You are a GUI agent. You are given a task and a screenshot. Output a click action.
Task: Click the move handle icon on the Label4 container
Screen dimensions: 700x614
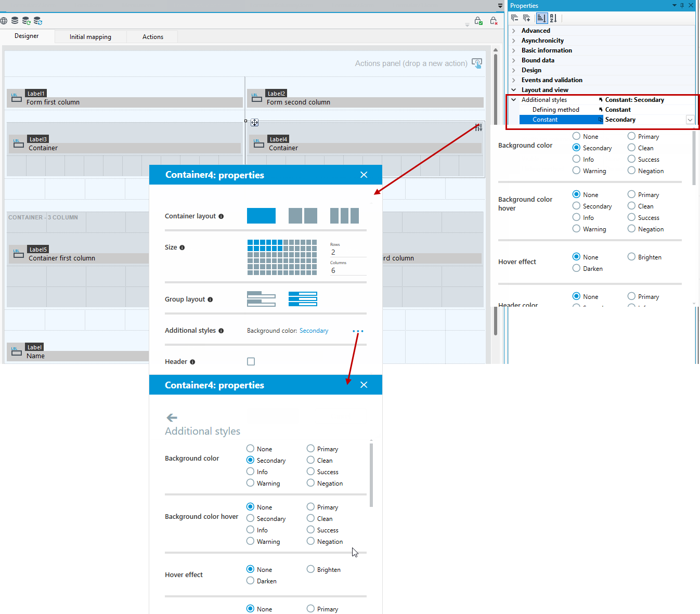click(254, 123)
